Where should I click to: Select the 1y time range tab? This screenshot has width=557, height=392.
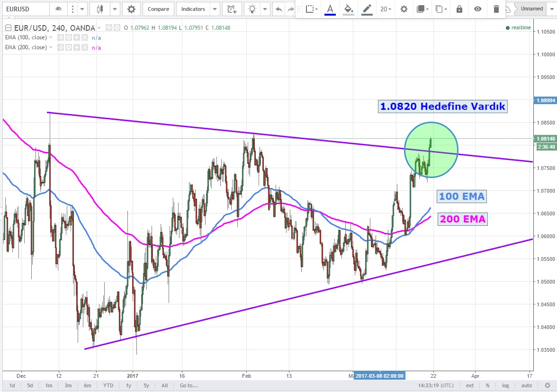click(x=128, y=385)
